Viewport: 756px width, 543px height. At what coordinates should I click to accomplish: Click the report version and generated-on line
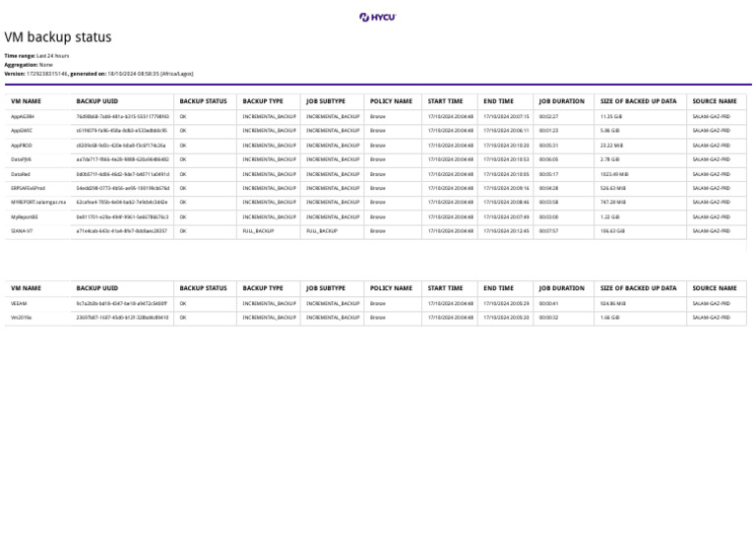(x=98, y=74)
